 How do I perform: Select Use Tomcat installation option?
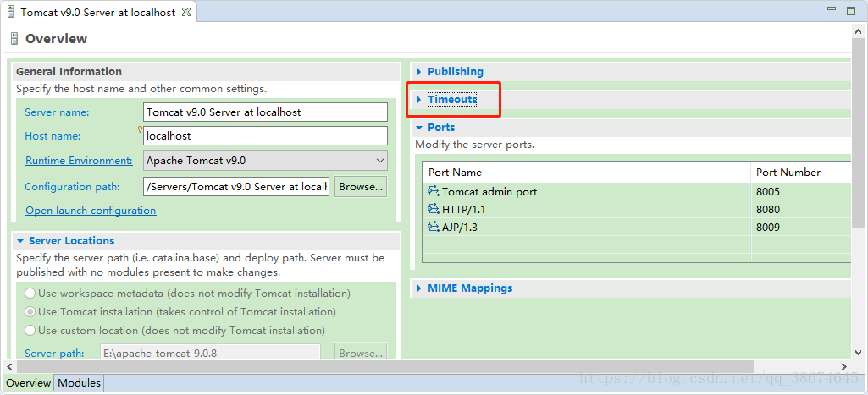30,312
